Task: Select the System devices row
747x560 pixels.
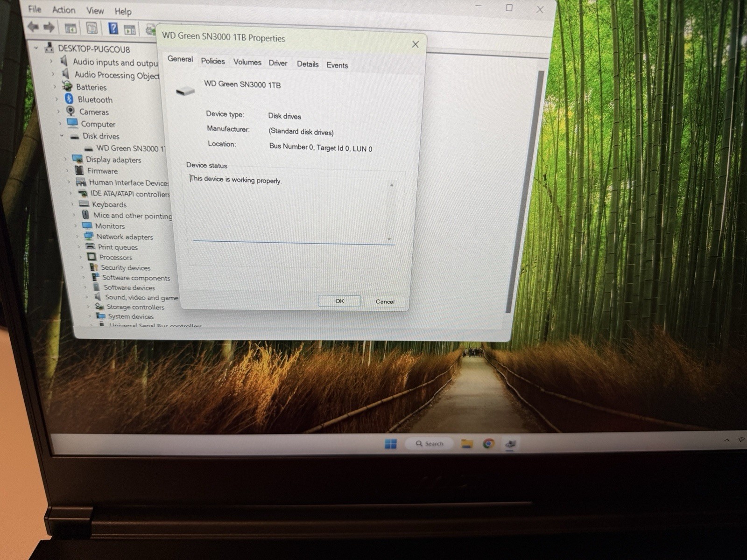Action: point(125,316)
